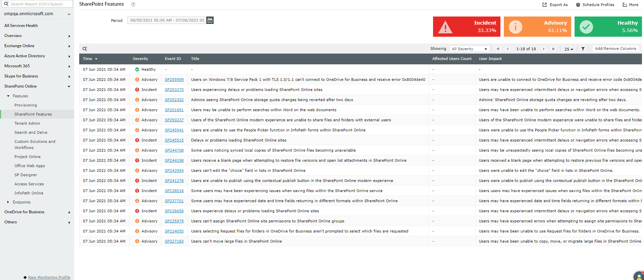Open the filter funnel icon

[x=583, y=49]
